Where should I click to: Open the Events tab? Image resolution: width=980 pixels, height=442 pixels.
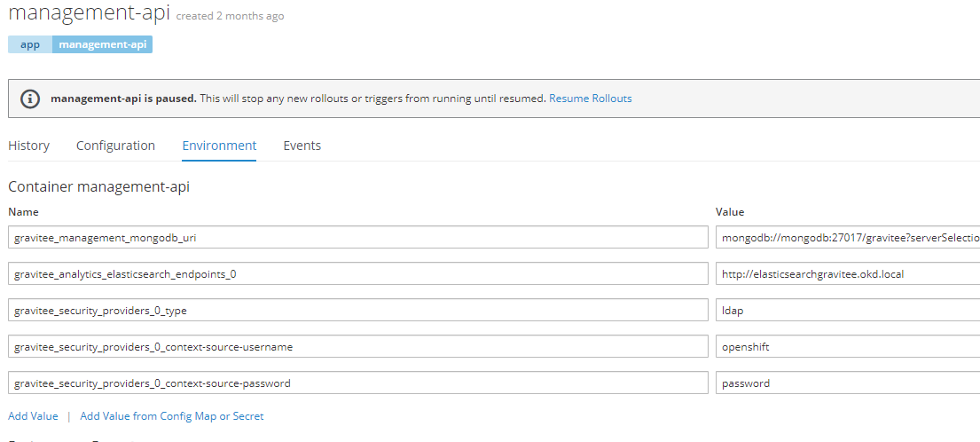[x=302, y=146]
